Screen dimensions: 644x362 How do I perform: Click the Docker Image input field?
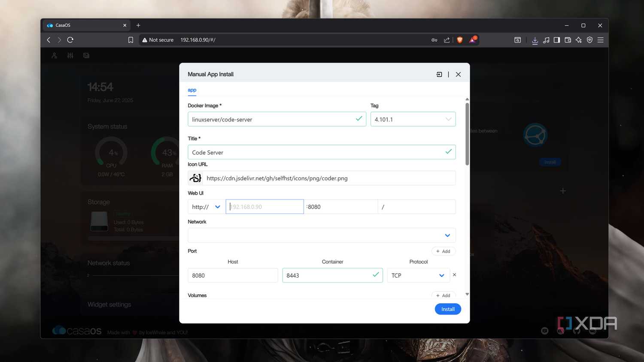[x=277, y=119]
